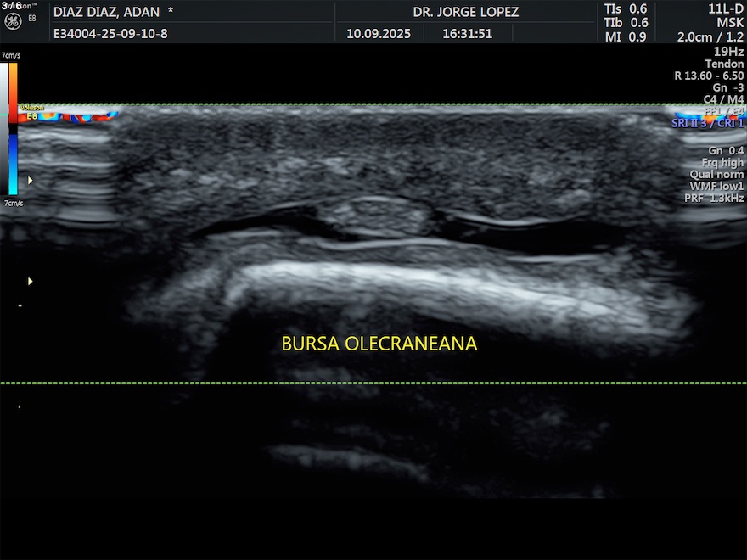Click the PRF 1.3kHz parameter
The image size is (747, 560).
[x=714, y=198]
